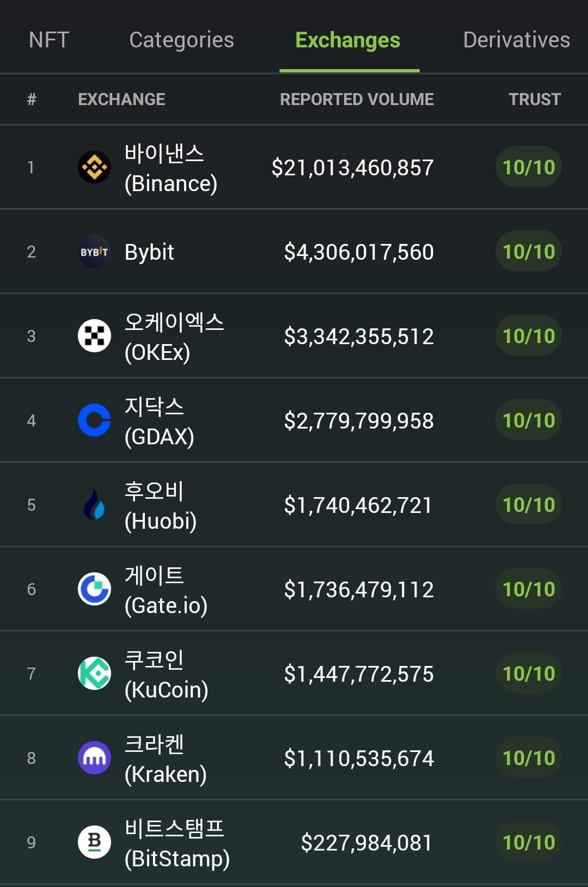Sort by Trust column header
Screen dimensions: 588x887
[534, 99]
